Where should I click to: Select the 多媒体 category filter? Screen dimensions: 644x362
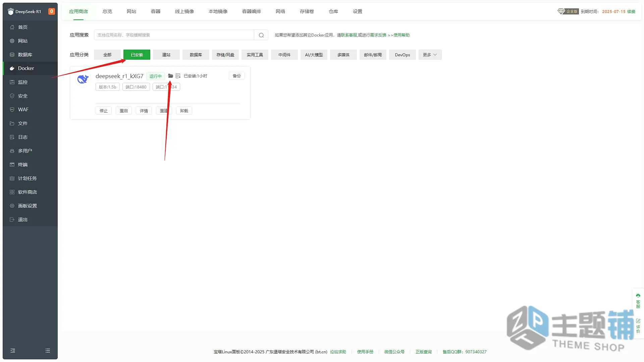[x=343, y=55]
